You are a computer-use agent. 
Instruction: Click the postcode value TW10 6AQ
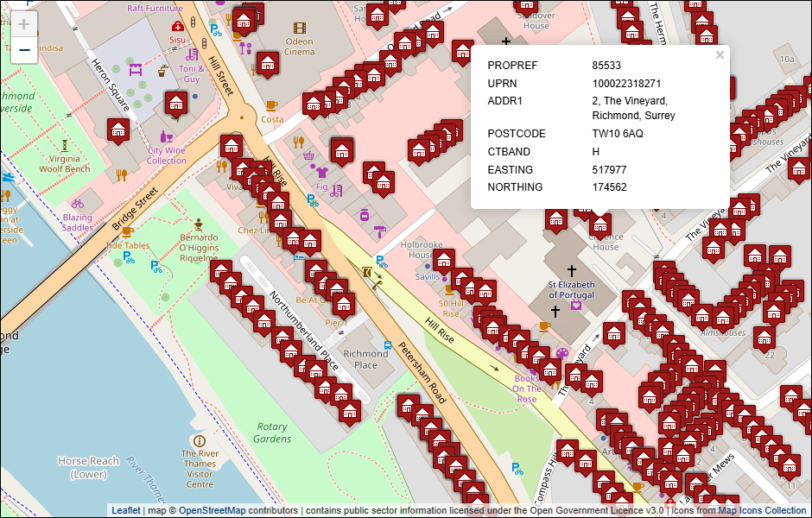(x=618, y=134)
